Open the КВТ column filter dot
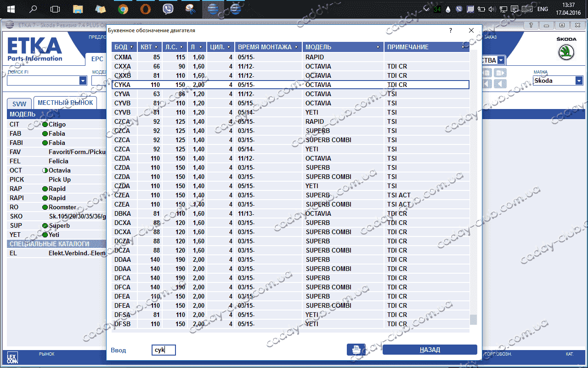Viewport: 588px width, 368px height. (x=157, y=47)
